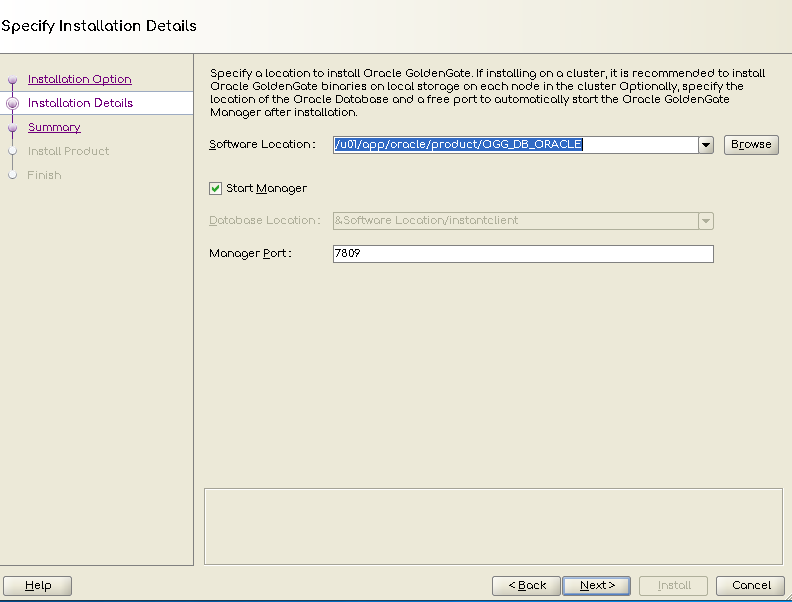This screenshot has width=792, height=602.
Task: Click the Installation Option step bullet icon
Action: pyautogui.click(x=13, y=80)
